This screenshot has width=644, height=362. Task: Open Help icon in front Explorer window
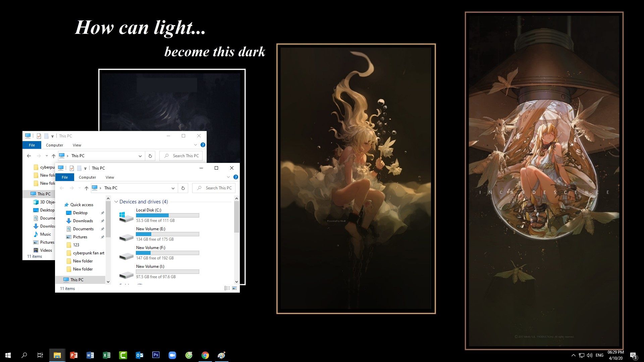(236, 177)
